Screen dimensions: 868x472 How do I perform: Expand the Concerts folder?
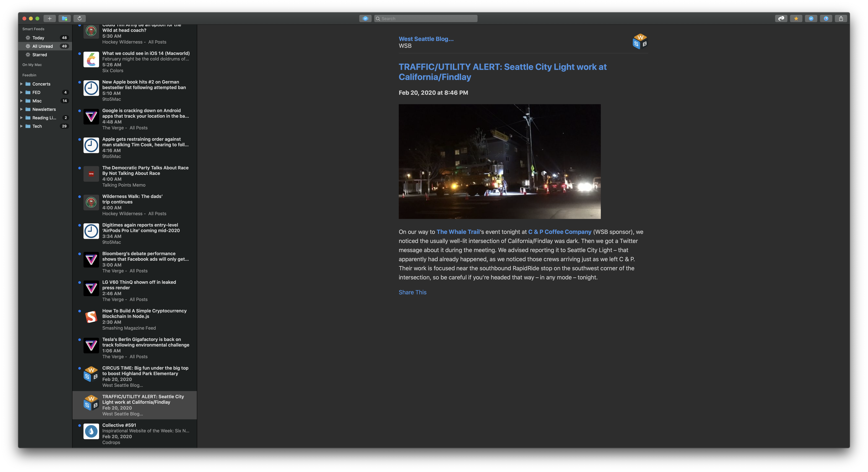pos(21,84)
